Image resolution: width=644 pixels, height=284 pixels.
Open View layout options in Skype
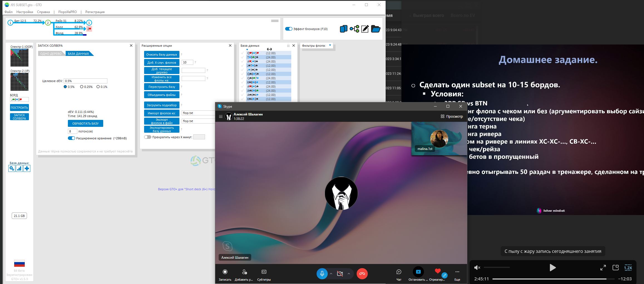(452, 117)
